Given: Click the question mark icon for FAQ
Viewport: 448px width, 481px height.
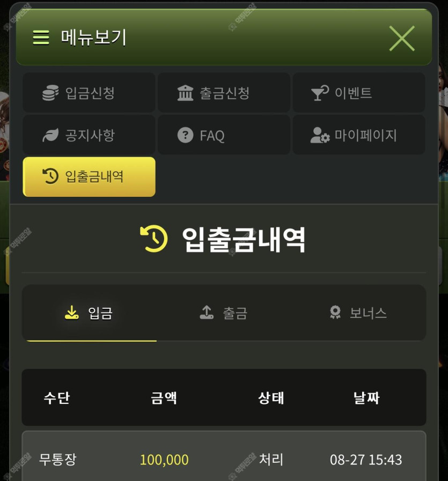Looking at the screenshot, I should pyautogui.click(x=185, y=135).
